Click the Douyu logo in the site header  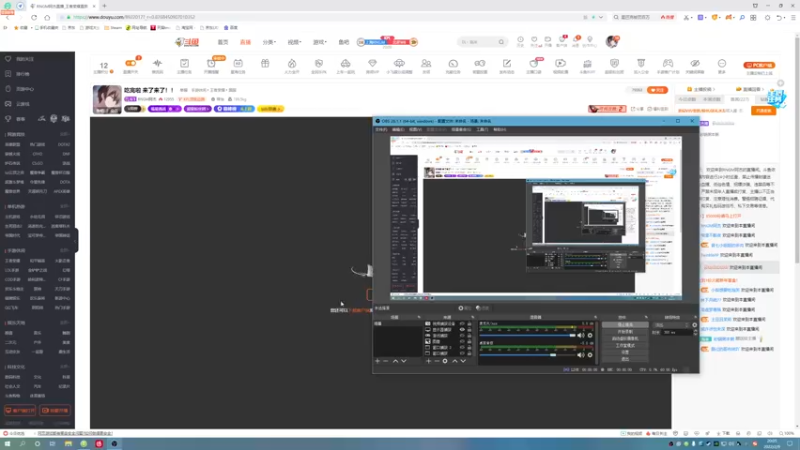pos(187,42)
